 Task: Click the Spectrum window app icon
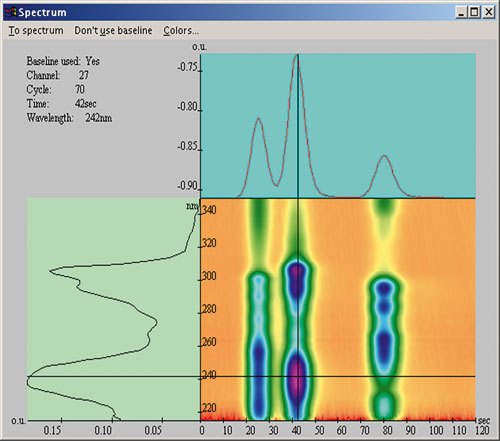pos(10,12)
